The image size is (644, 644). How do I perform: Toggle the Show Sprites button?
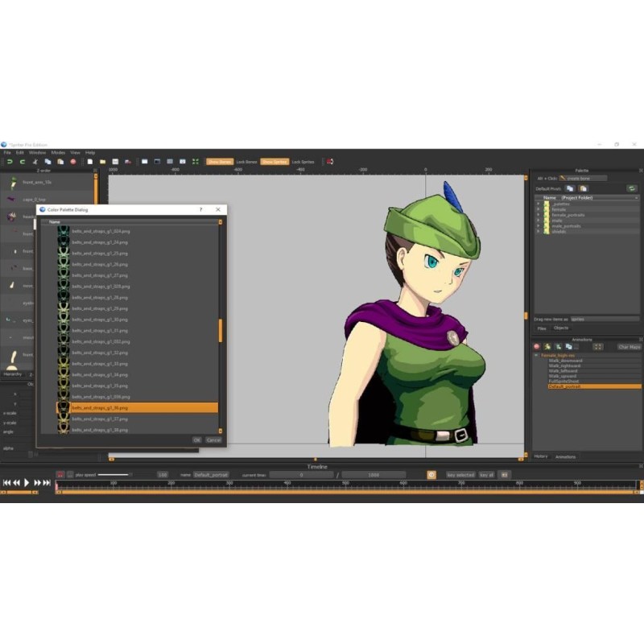[274, 162]
